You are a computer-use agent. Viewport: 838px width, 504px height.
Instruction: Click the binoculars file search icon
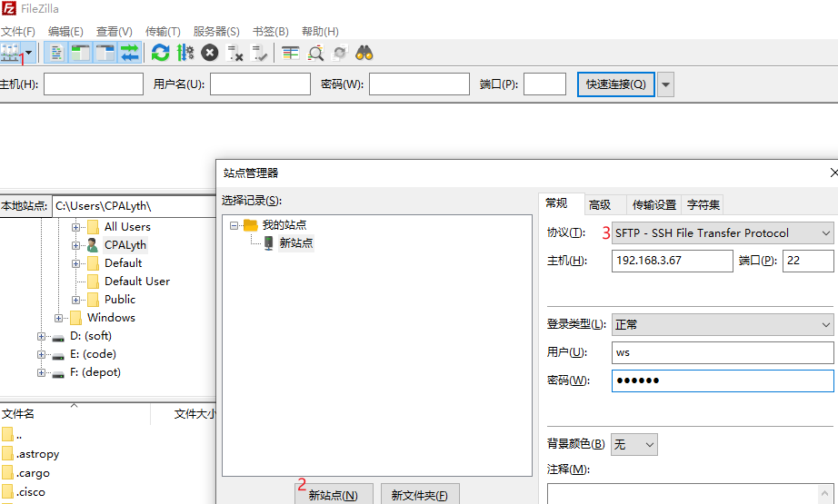pyautogui.click(x=364, y=53)
